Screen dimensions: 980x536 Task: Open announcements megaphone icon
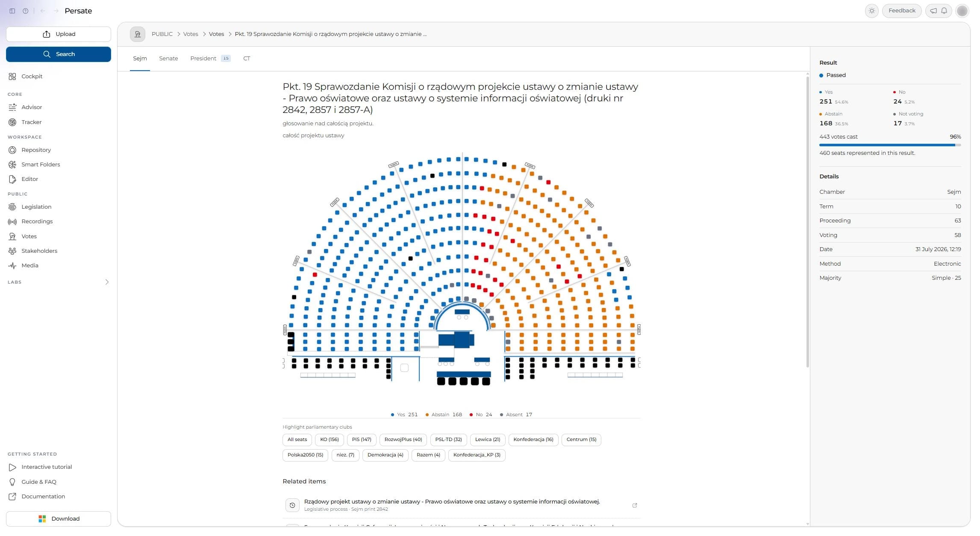coord(933,11)
